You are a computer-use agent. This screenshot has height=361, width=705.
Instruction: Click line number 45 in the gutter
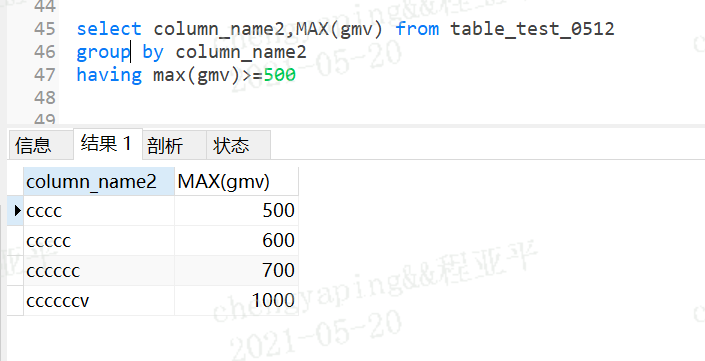pos(45,29)
